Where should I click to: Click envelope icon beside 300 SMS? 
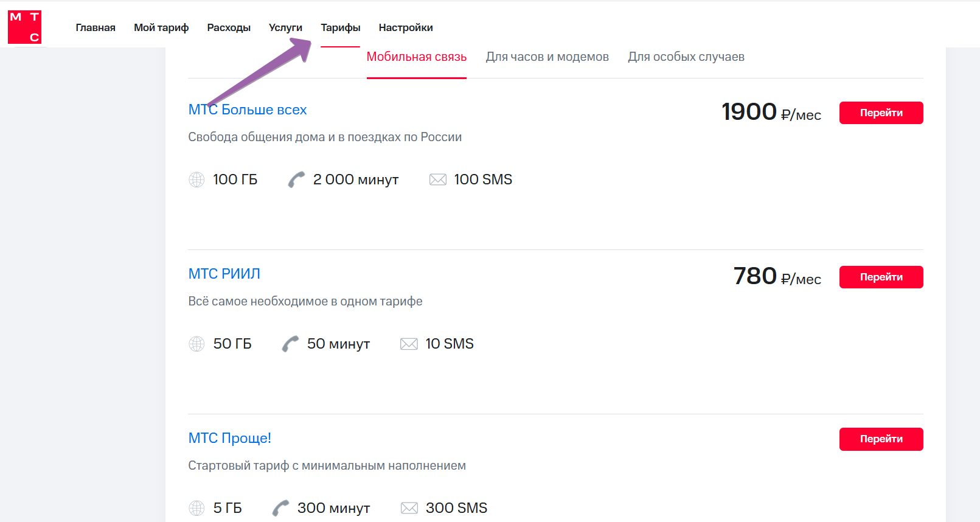coord(409,508)
